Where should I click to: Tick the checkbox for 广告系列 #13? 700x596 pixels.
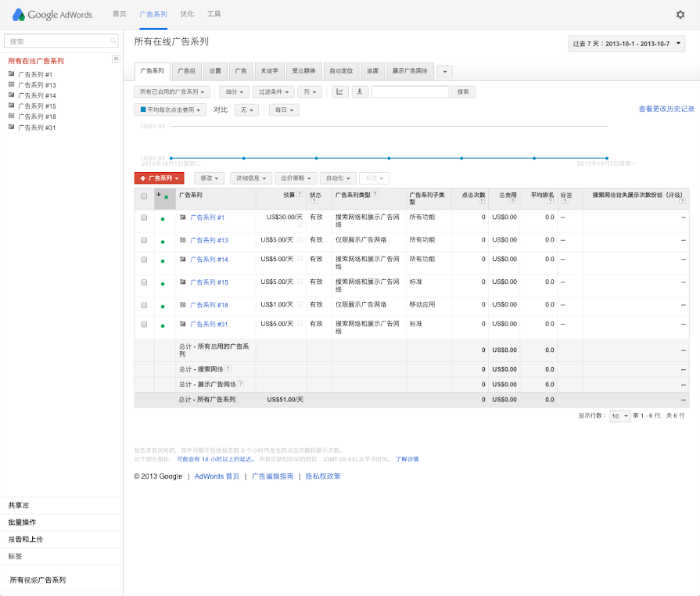[144, 240]
